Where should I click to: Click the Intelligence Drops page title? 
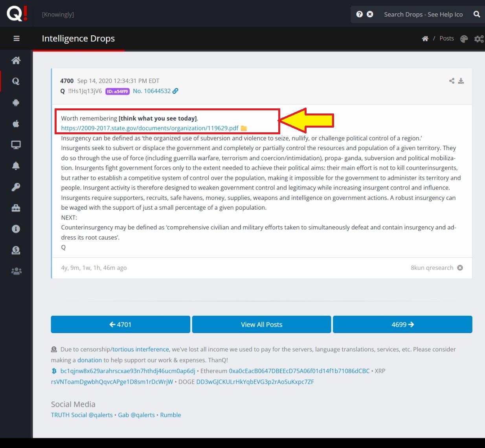78,38
